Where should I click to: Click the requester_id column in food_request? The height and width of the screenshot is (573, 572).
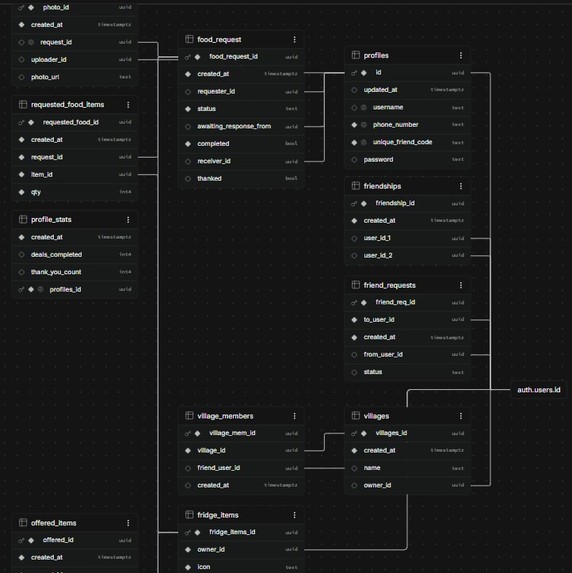pyautogui.click(x=241, y=92)
